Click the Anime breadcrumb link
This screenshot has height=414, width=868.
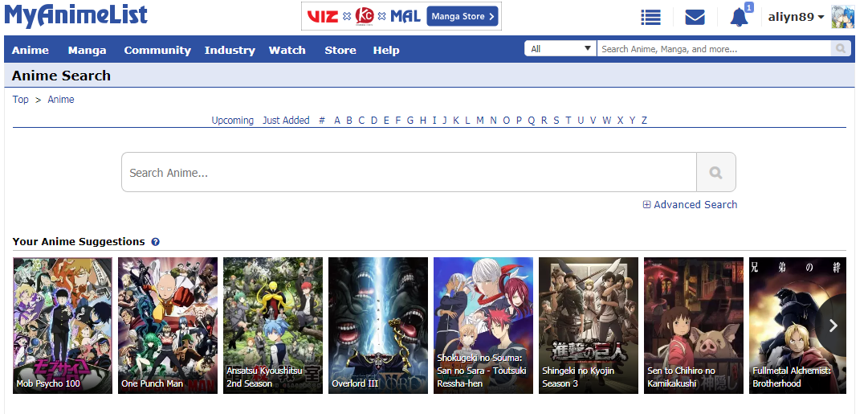tap(61, 100)
